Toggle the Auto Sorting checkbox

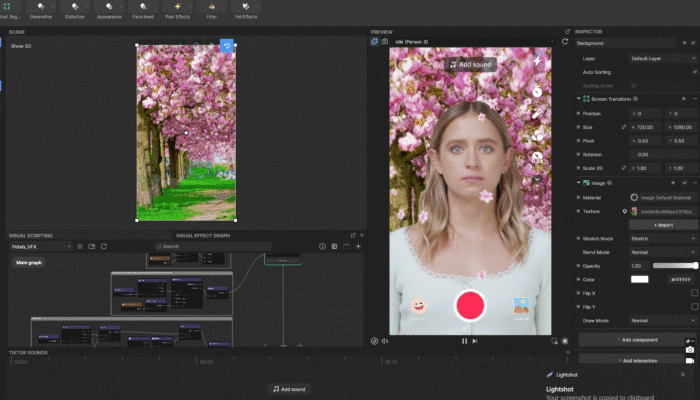[x=694, y=72]
